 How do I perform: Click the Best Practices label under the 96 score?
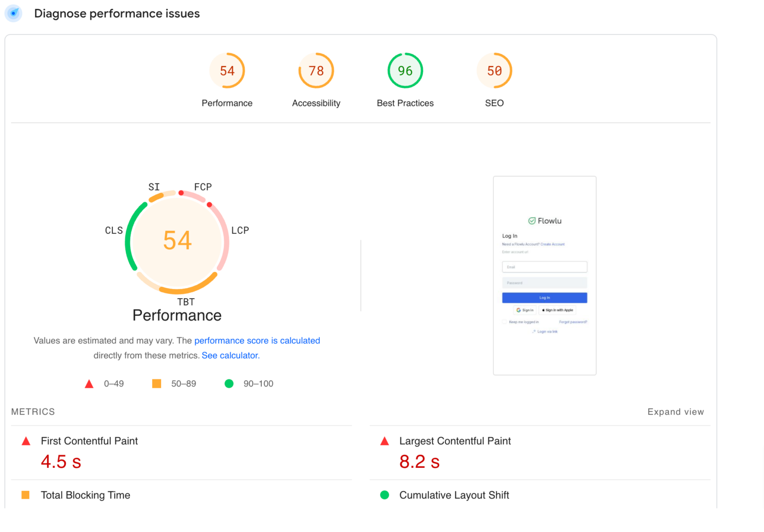405,103
